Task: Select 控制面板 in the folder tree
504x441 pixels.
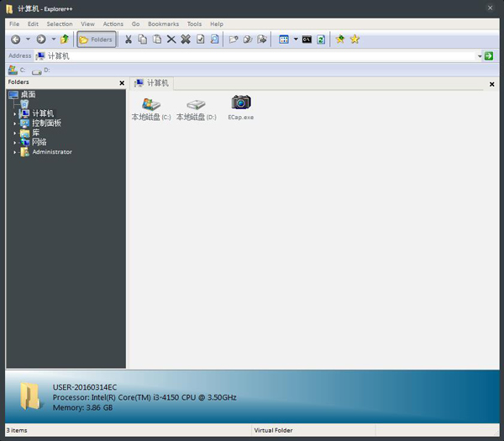Action: click(x=46, y=123)
